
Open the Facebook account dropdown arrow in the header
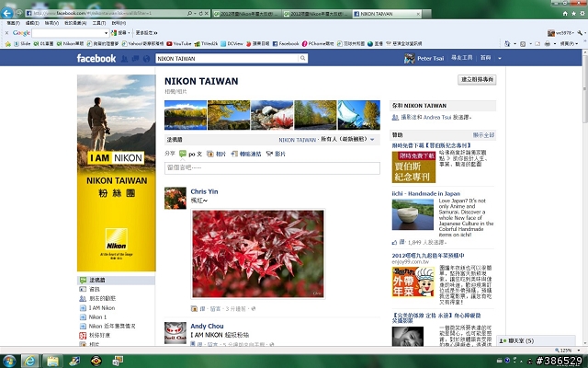500,58
